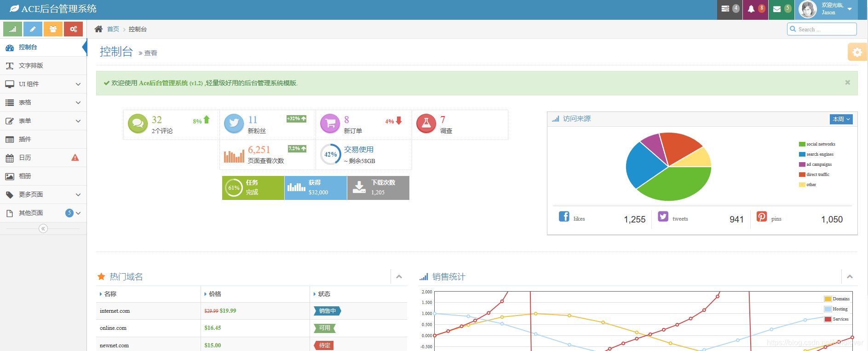This screenshot has width=868, height=351.
Task: Click the 待定 status label
Action: (x=325, y=345)
